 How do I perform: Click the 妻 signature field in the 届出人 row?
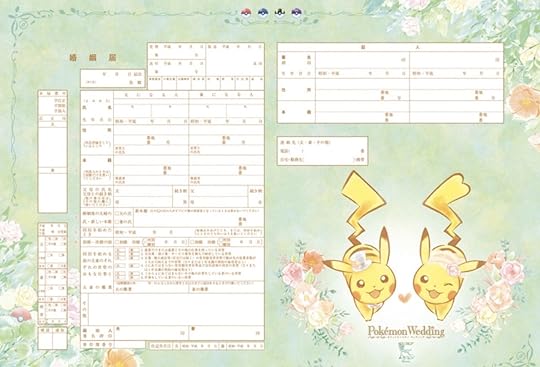tap(226, 333)
